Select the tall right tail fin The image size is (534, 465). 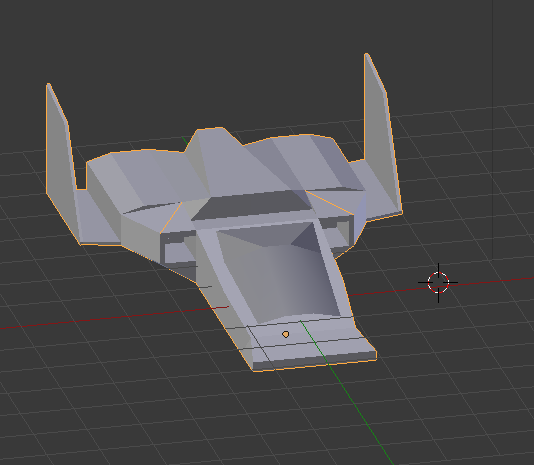click(380, 133)
